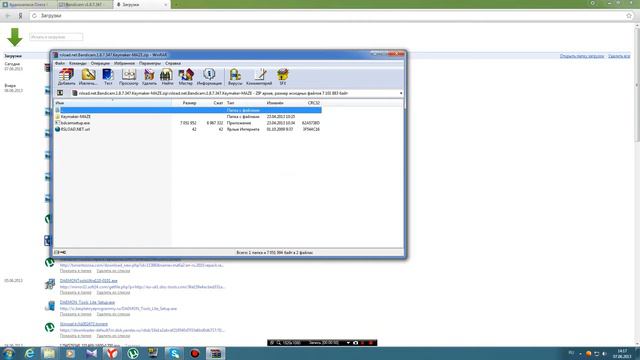Click the Удалить (Delete) toolbar icon
The height and width of the screenshot is (360, 640).
tap(149, 77)
